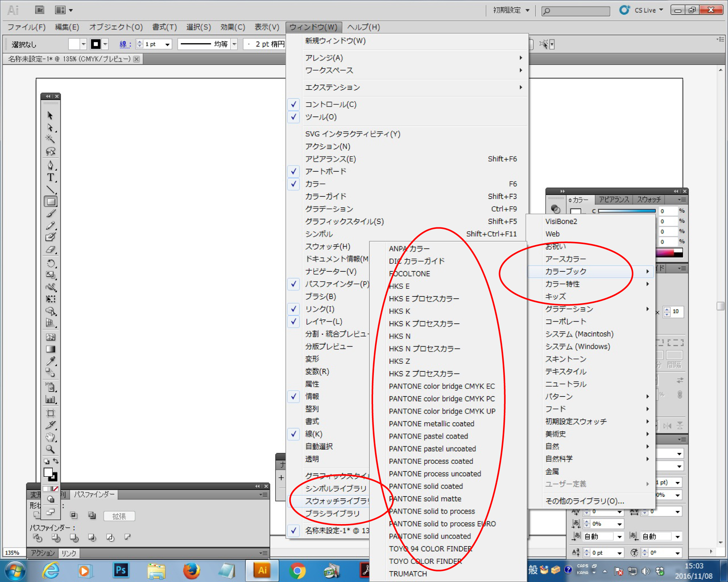This screenshot has height=582, width=728.
Task: Click the 135% zoom level field
Action: (13, 553)
